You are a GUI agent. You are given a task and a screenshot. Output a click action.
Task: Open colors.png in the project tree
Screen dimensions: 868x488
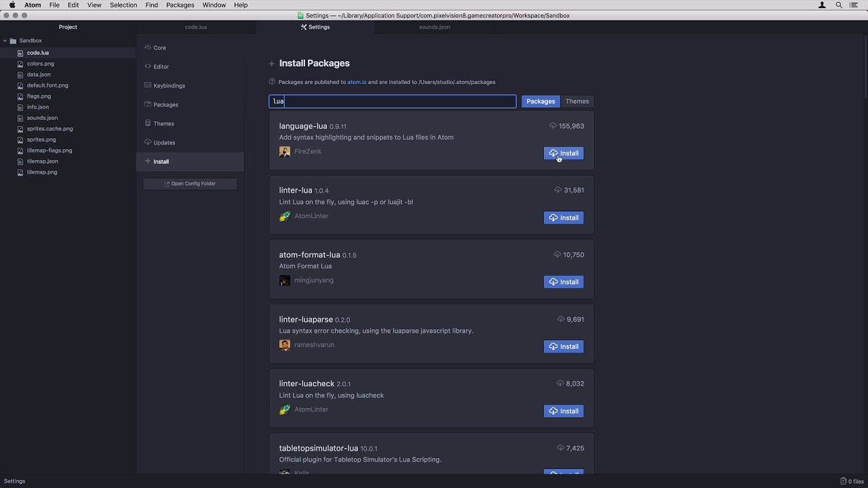click(41, 64)
